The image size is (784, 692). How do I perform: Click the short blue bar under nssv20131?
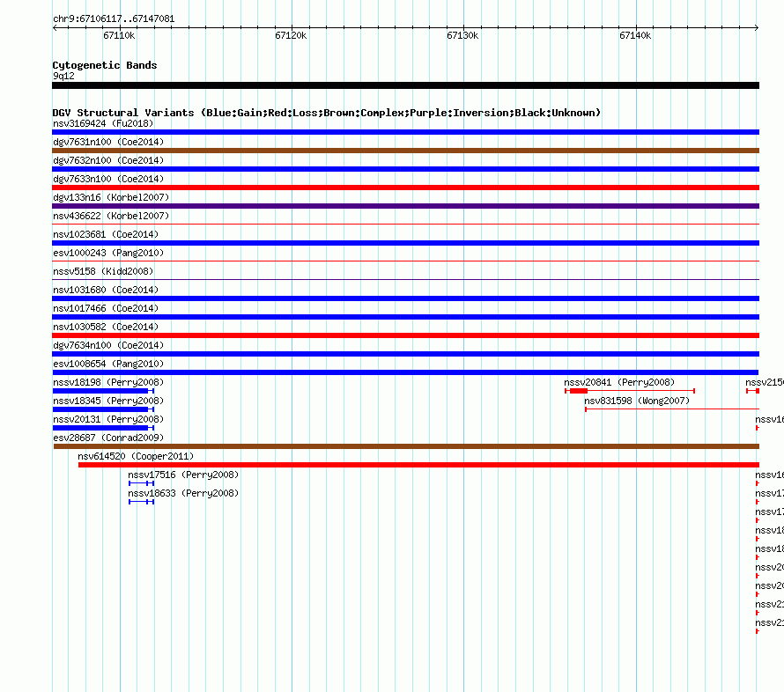(103, 428)
